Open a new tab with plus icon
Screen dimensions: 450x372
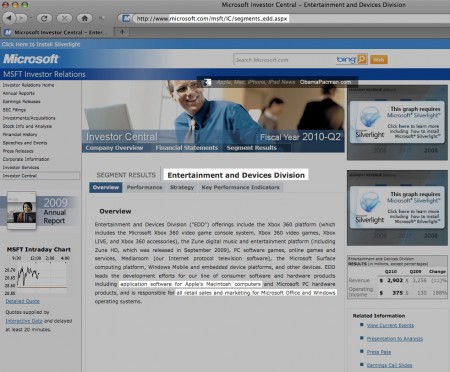(x=122, y=32)
